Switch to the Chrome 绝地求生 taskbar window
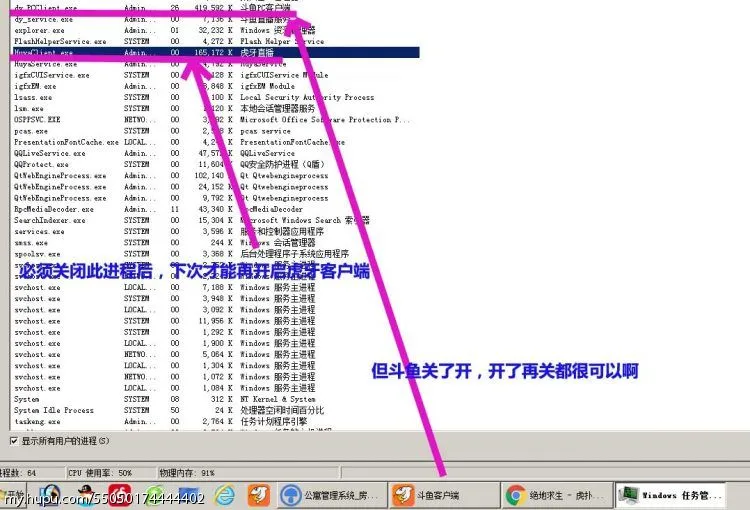Image resolution: width=750 pixels, height=510 pixels. 557,496
